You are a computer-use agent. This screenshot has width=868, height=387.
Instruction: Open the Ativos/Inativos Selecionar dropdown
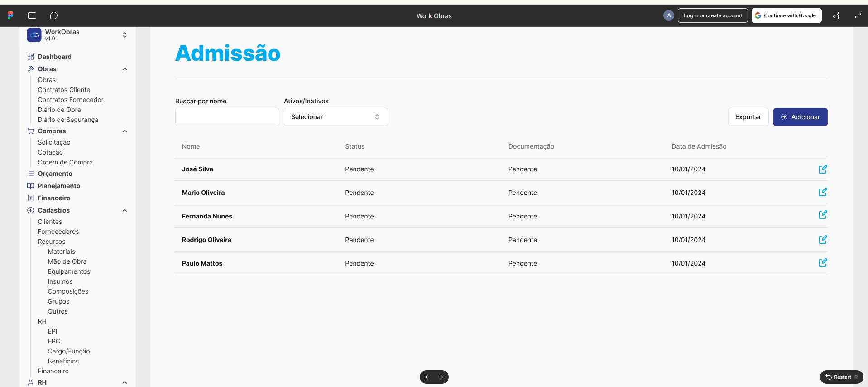click(336, 117)
